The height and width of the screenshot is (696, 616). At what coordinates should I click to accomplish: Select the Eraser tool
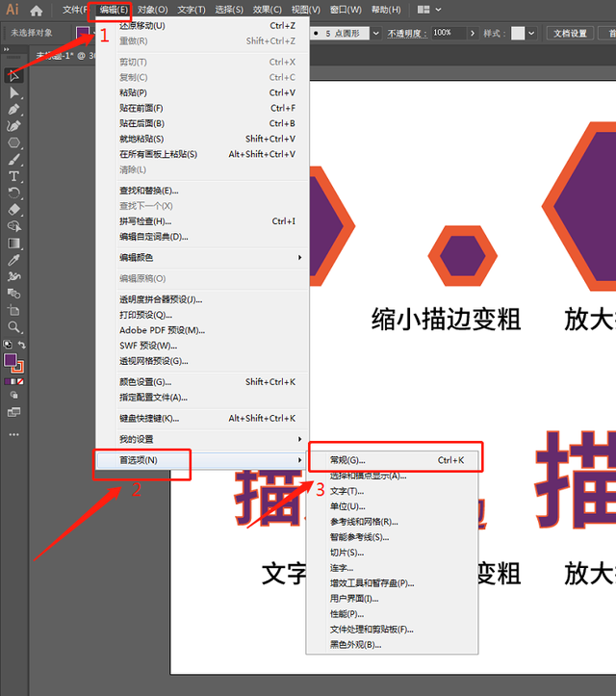(13, 210)
